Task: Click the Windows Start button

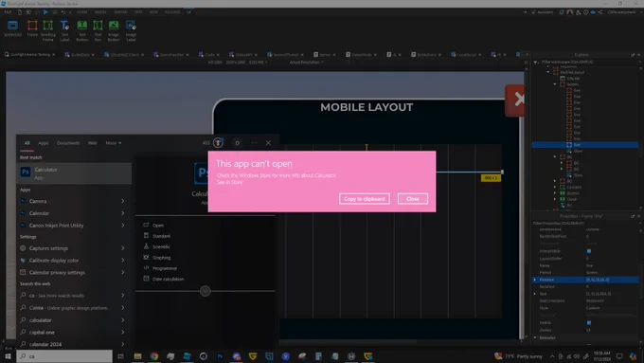Action: (8, 356)
